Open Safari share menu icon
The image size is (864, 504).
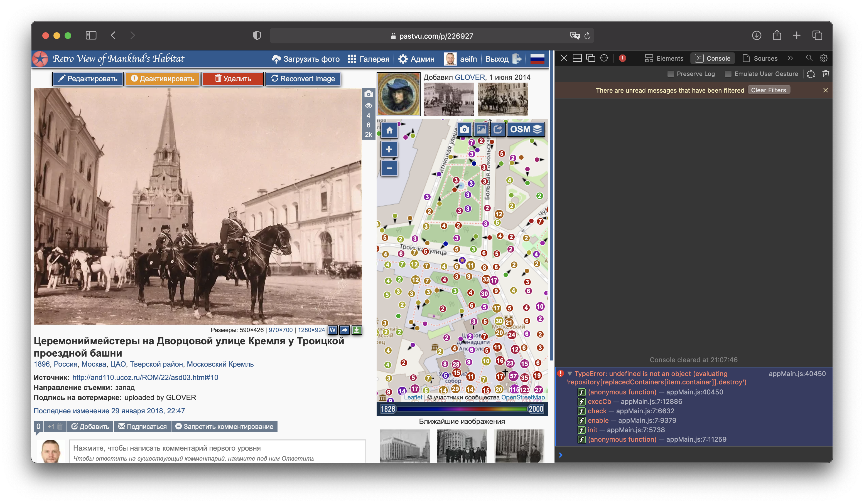777,35
